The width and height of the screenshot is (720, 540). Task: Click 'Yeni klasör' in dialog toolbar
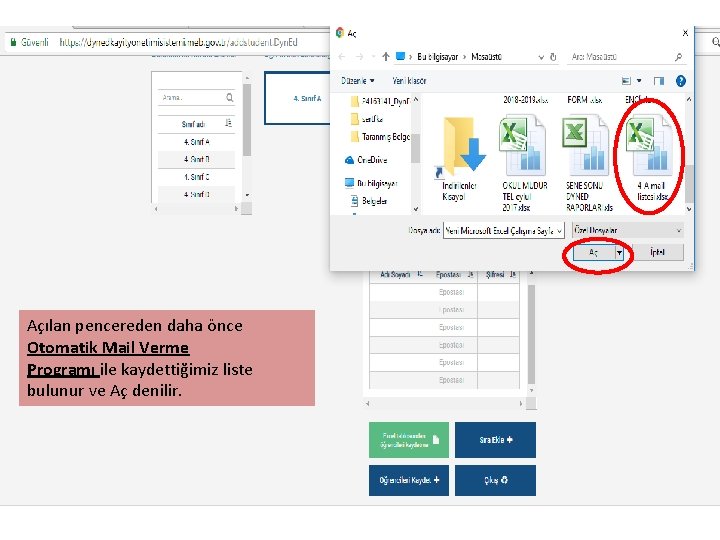(x=409, y=81)
